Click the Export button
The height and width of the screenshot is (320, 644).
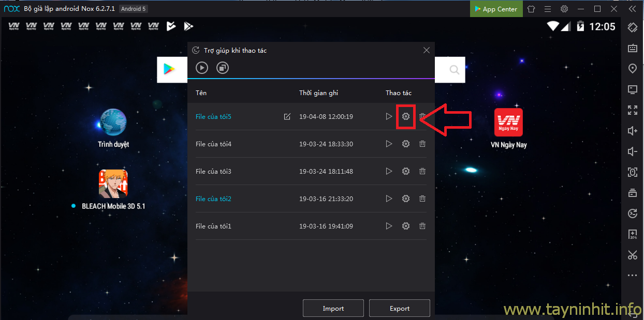point(399,308)
